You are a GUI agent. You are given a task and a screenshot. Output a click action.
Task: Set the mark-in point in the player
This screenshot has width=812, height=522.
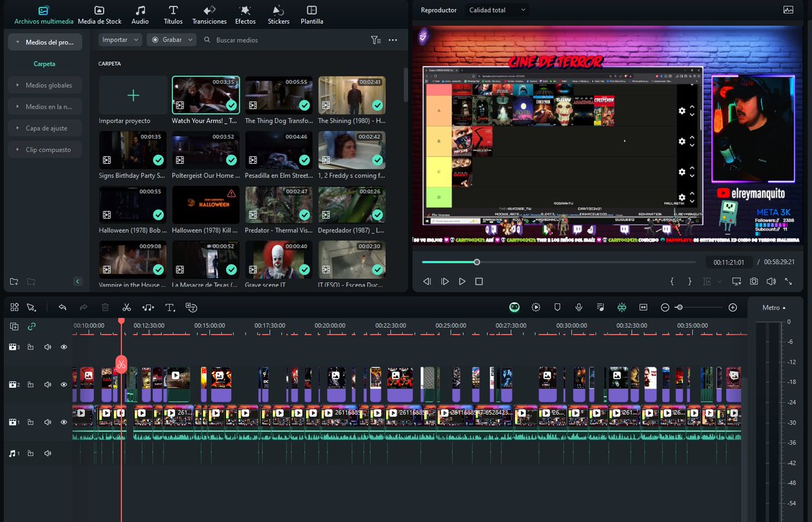[672, 281]
